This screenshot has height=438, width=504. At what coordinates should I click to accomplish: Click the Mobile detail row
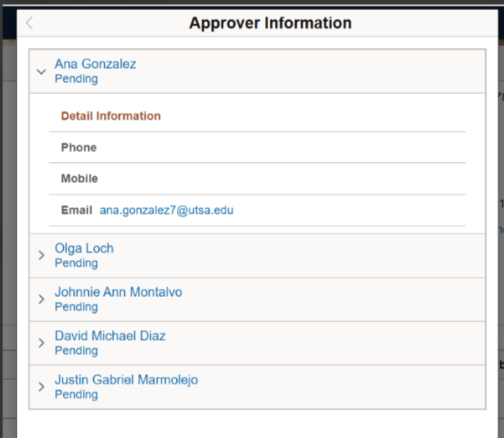[x=257, y=179]
